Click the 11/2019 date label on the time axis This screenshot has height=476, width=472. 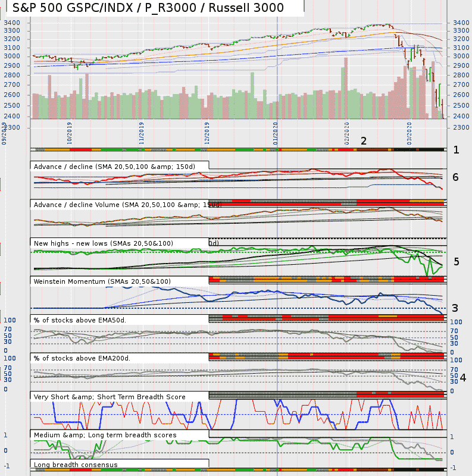point(142,133)
